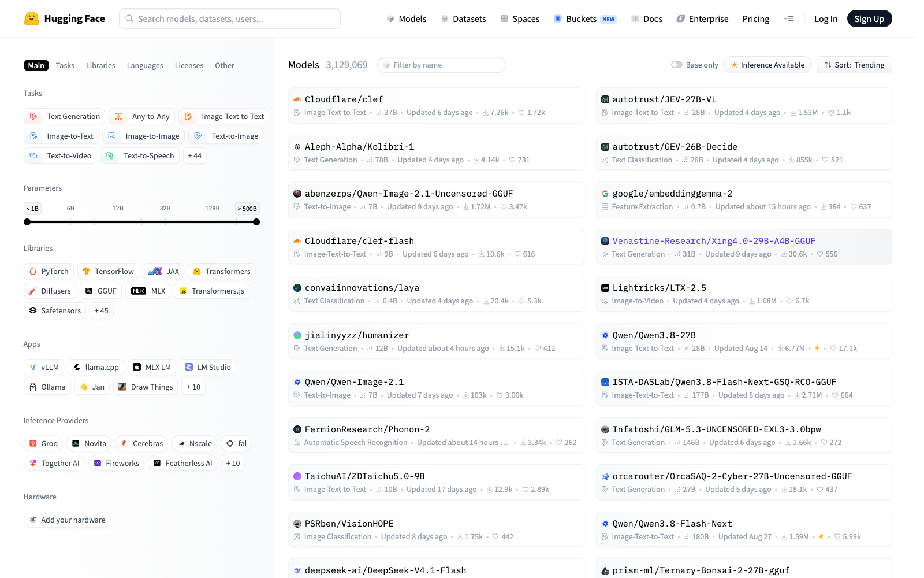Toggle the Safetensors library filter

(55, 310)
